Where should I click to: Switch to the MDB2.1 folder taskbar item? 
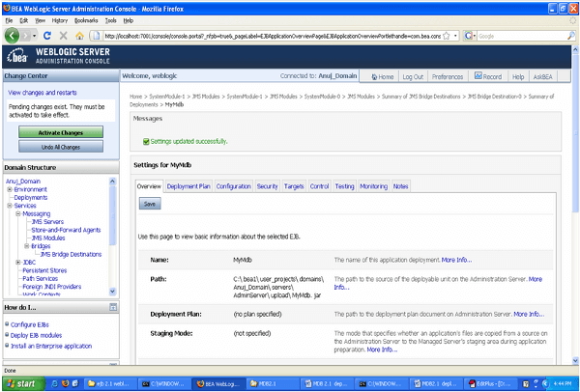pos(274,384)
